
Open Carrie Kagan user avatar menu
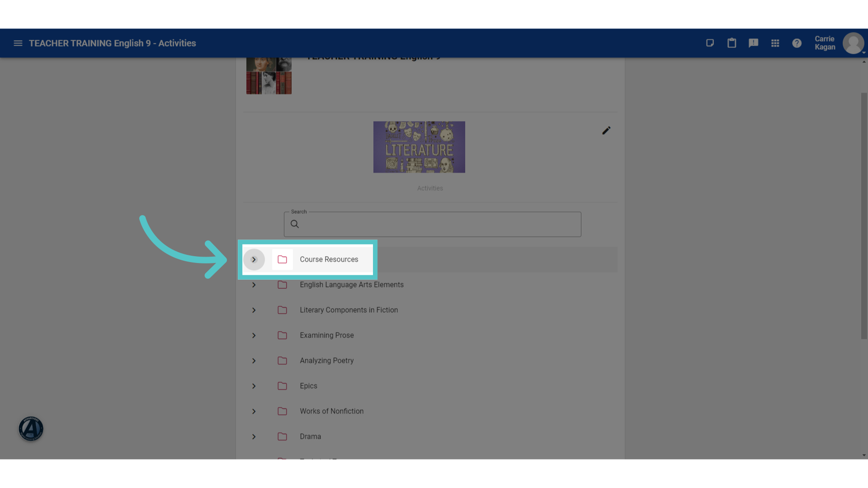point(853,43)
